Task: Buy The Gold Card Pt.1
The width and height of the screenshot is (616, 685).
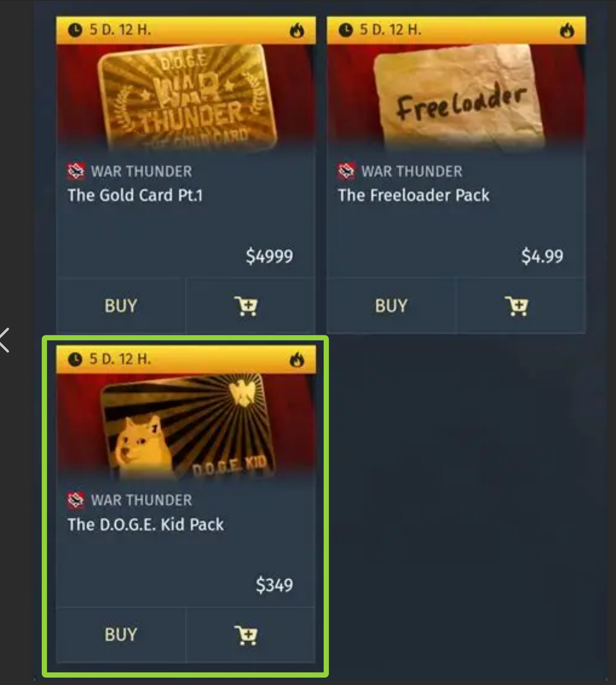Action: [x=121, y=306]
